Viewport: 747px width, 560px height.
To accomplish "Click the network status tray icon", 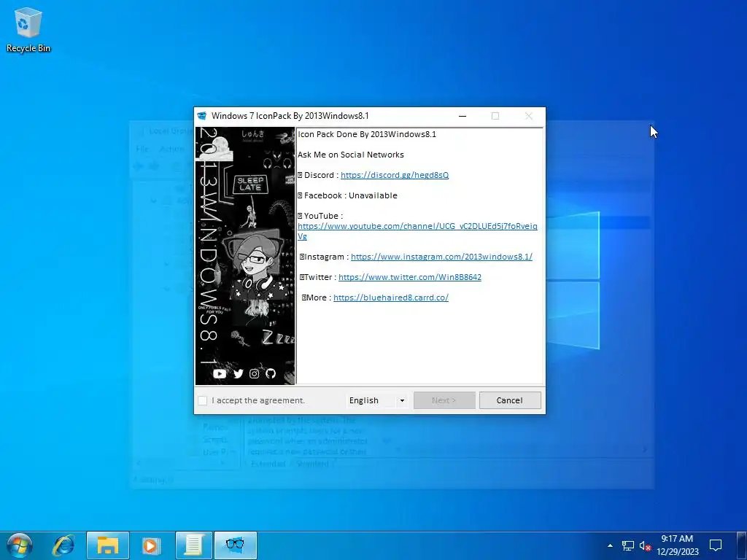I will [x=628, y=545].
